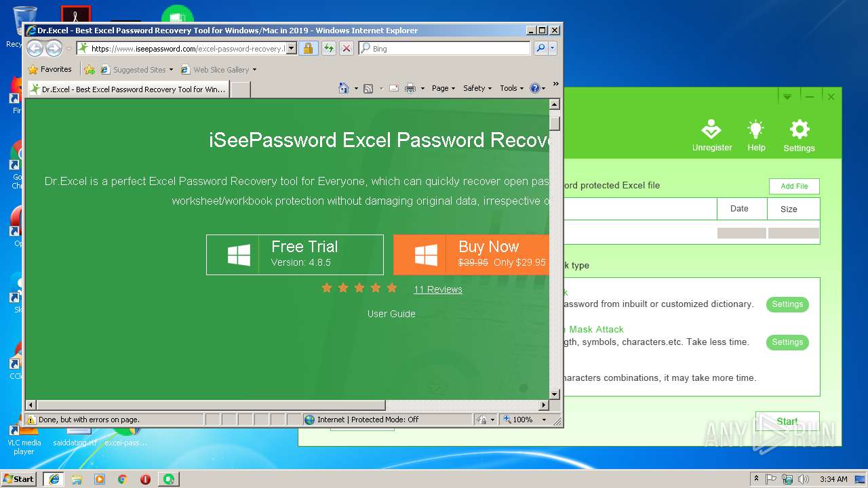Focus the address bar URL

coord(187,49)
